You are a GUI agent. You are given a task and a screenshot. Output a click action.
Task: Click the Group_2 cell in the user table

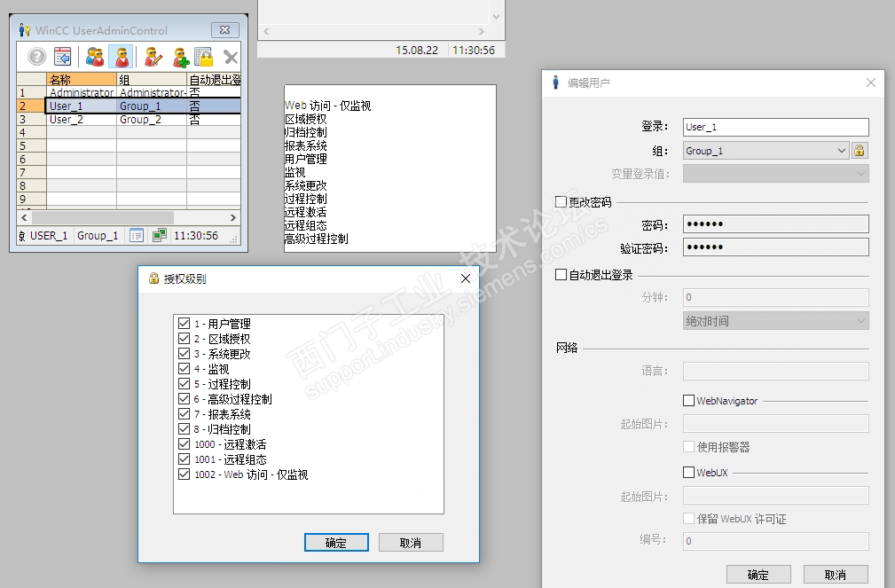pos(152,120)
